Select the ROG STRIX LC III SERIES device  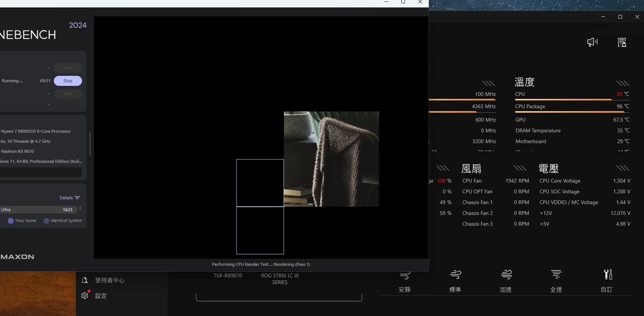280,279
